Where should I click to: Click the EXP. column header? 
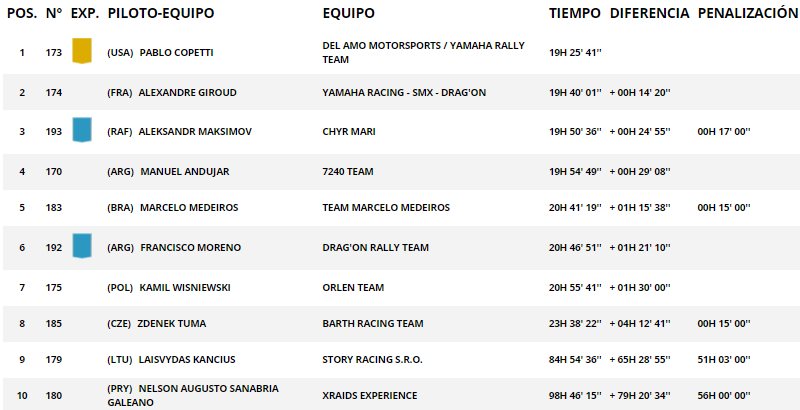pyautogui.click(x=85, y=13)
